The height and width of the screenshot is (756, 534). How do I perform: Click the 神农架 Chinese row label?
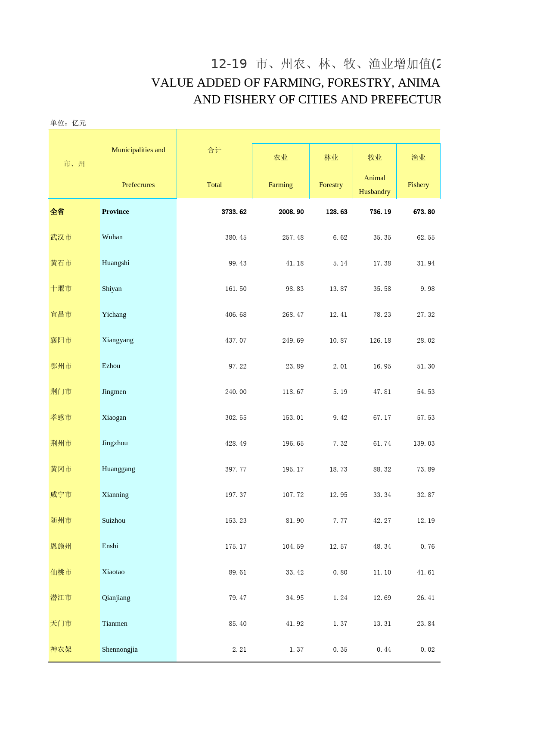pyautogui.click(x=61, y=650)
